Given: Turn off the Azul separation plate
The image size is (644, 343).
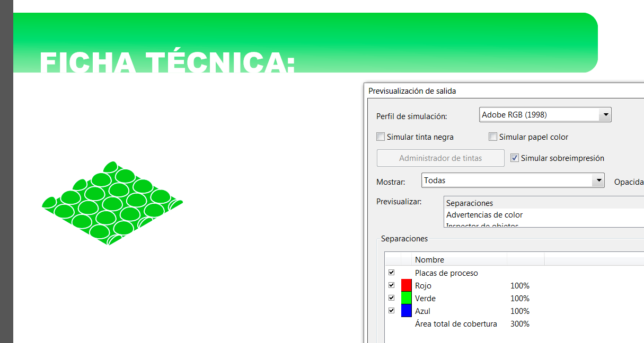Looking at the screenshot, I should pos(392,311).
